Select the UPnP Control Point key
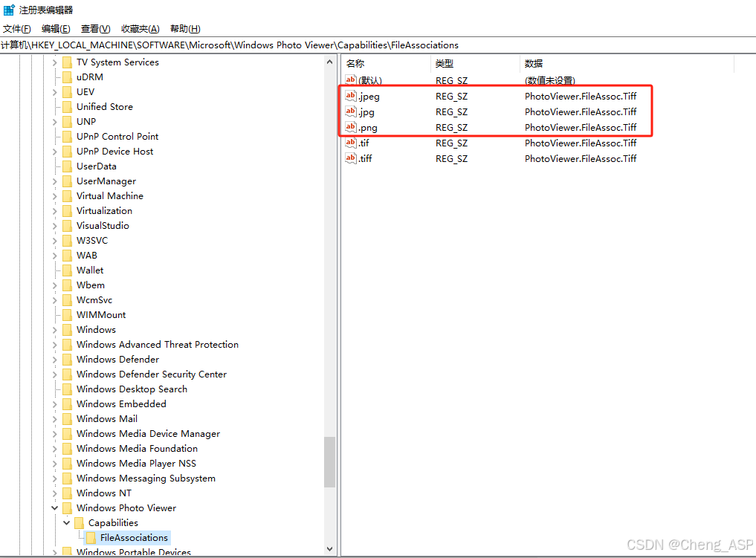 point(117,137)
